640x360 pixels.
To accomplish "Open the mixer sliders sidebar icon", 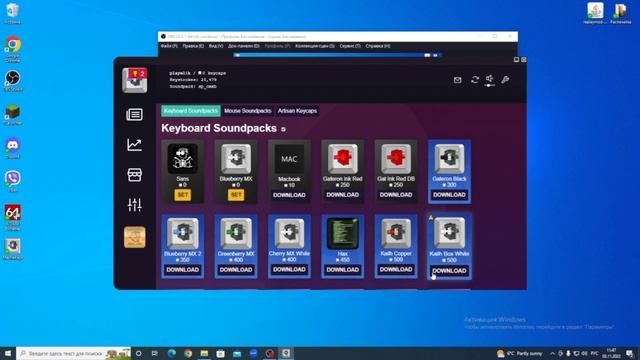I will tap(134, 204).
